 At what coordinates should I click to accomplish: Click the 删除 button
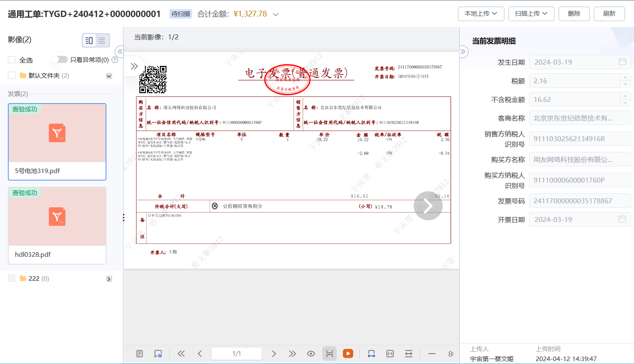click(574, 14)
